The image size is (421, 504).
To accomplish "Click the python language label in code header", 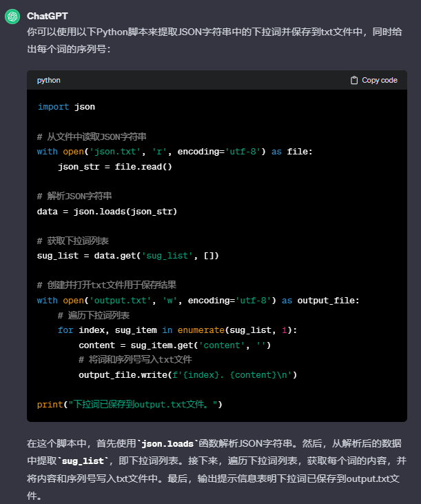I will (x=48, y=80).
